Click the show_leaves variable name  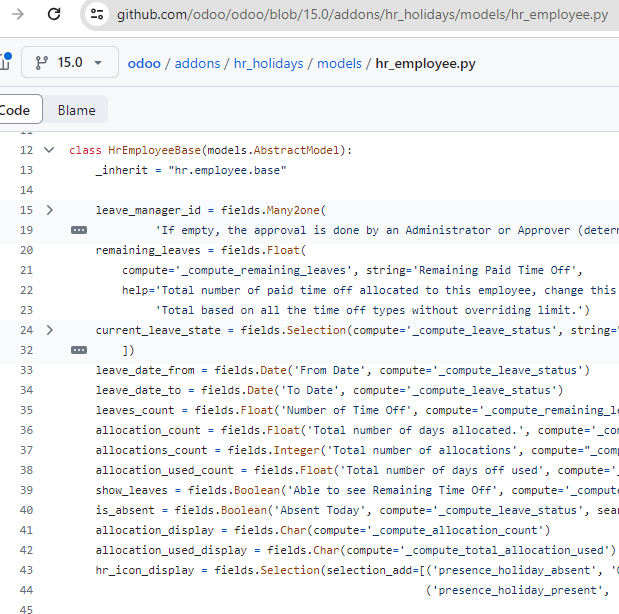tap(131, 490)
